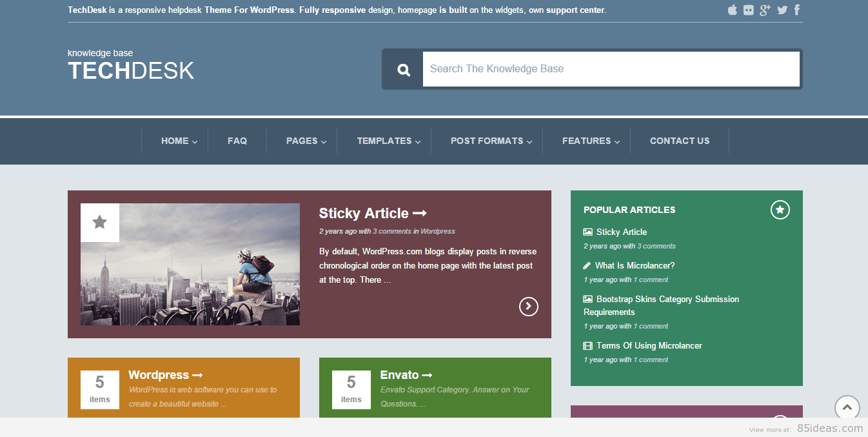This screenshot has height=437, width=868.
Task: Click the sticky article excerpt text
Action: tap(428, 265)
